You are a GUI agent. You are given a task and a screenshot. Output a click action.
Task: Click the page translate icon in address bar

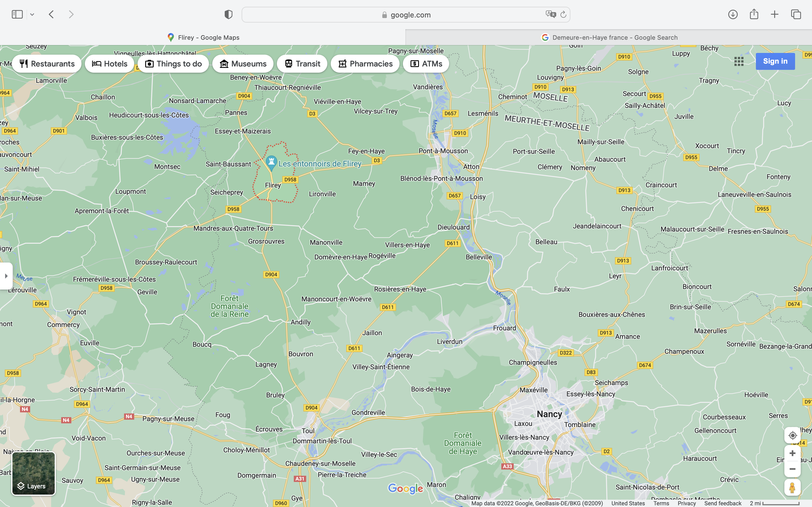click(551, 14)
